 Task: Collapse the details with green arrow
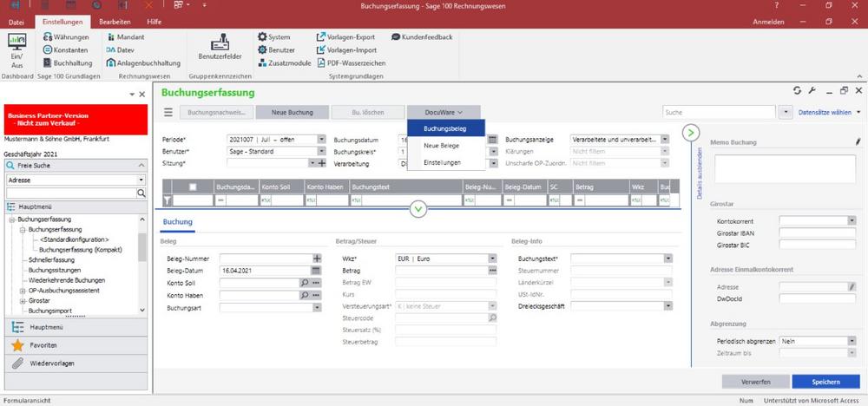click(x=691, y=133)
